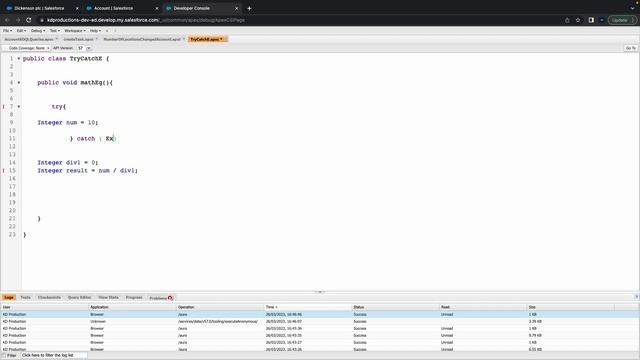Sort logs by Size column header

tap(571, 307)
